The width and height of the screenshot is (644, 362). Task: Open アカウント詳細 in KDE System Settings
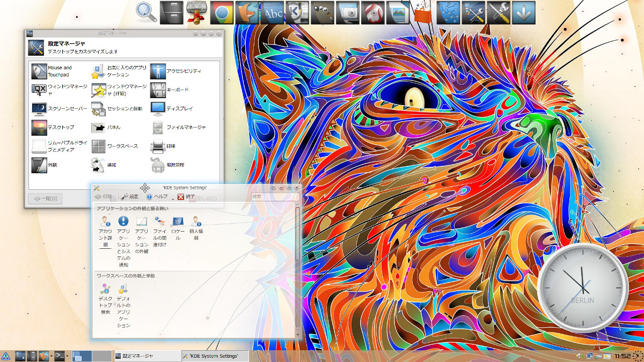tap(105, 231)
